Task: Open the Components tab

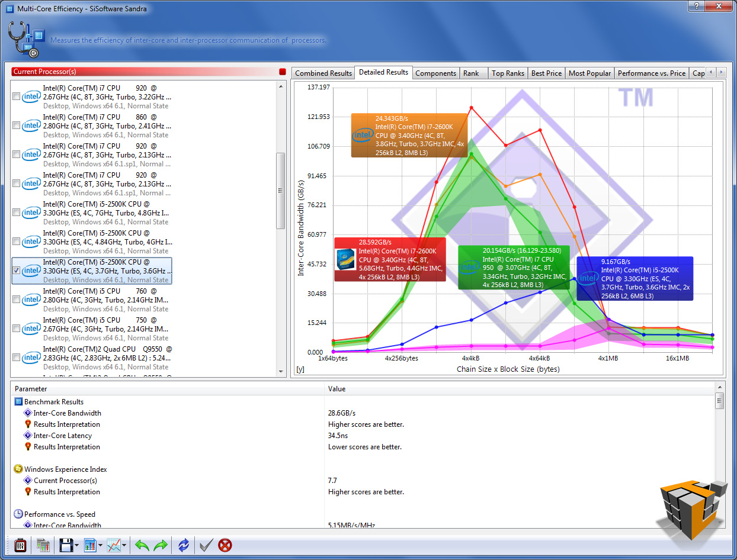Action: [435, 73]
